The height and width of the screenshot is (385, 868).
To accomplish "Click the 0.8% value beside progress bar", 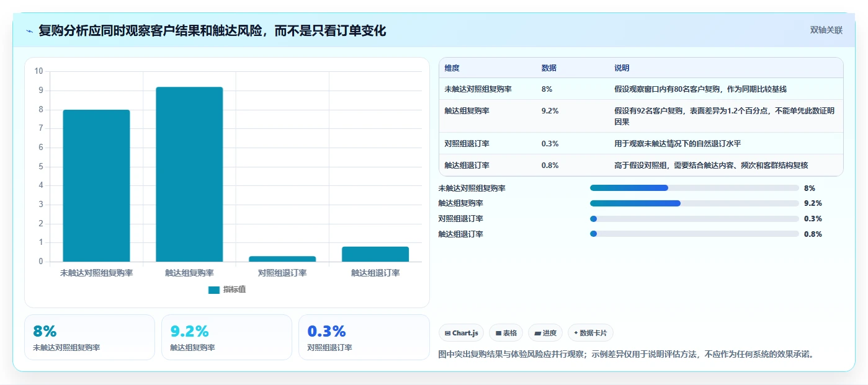I will point(813,234).
